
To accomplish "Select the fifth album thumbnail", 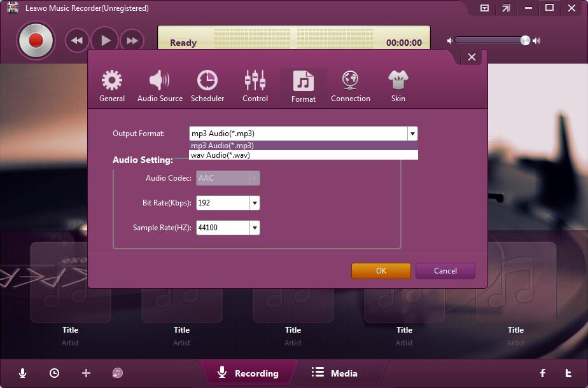I will [x=515, y=282].
